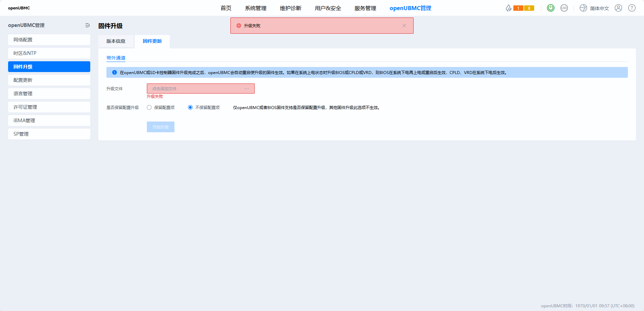Select the 不保留配置项 radio option
Screen dimensions: 644x311
tap(190, 108)
